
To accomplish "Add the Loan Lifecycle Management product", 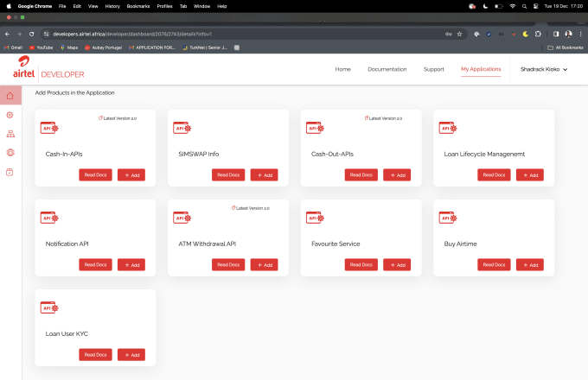I will coord(530,174).
